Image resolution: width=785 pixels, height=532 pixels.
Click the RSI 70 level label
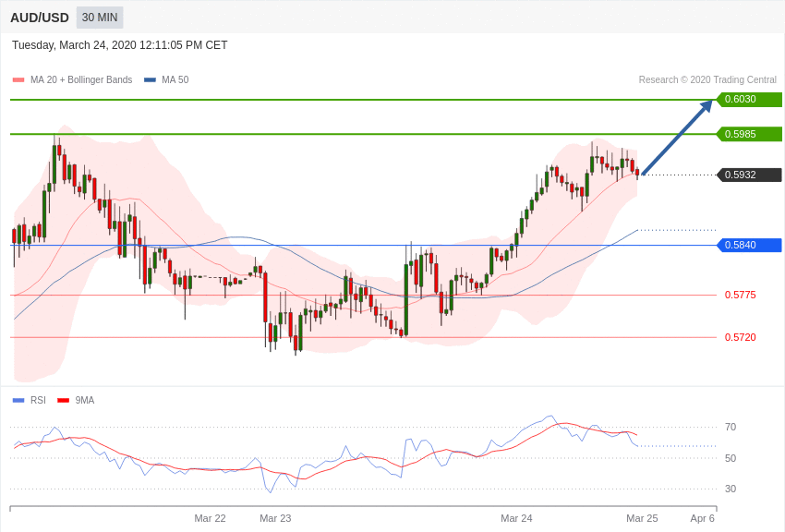pos(731,427)
